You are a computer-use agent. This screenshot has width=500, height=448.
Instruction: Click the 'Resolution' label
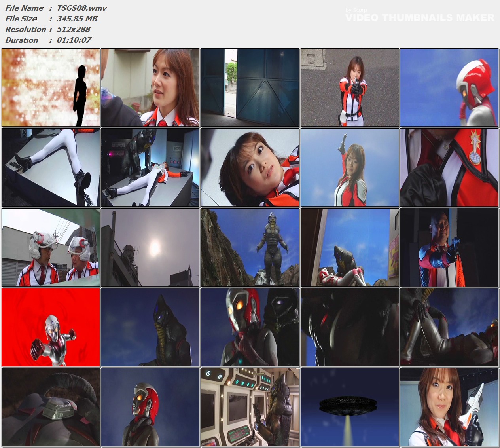point(26,29)
